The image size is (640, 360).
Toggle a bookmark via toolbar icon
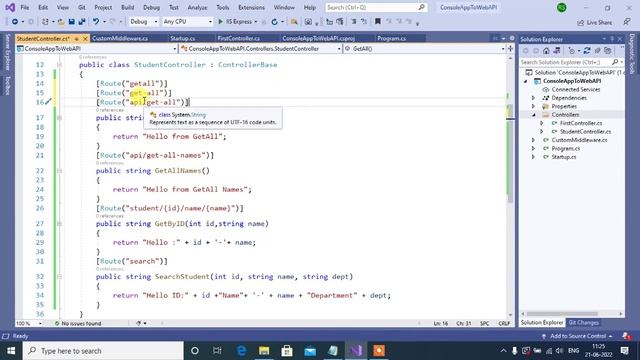pos(378,22)
